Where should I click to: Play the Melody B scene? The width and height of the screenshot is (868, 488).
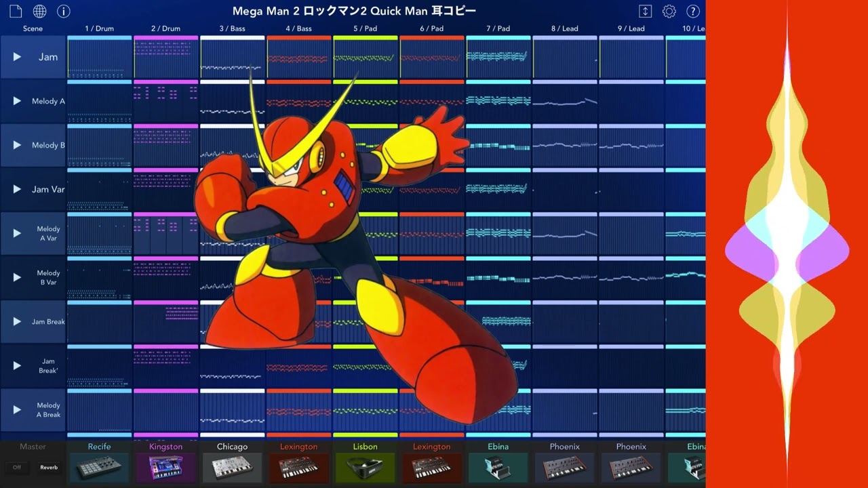pyautogui.click(x=17, y=145)
